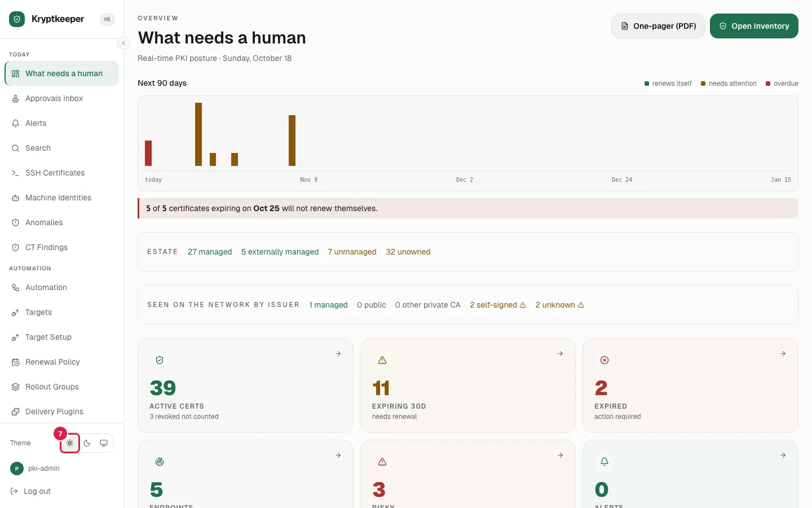Download the One-pager (PDF)
Image resolution: width=812 pixels, height=508 pixels.
click(x=658, y=26)
